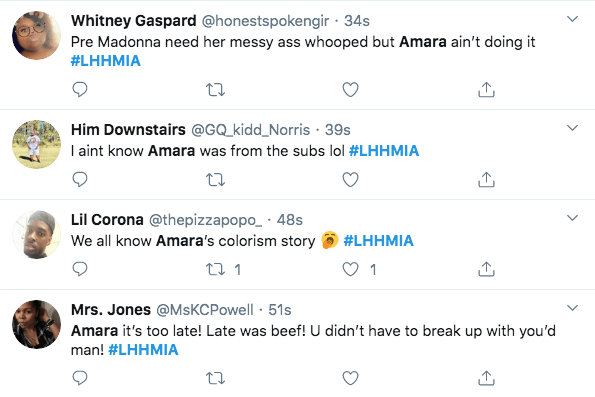Screen dimensions: 595x397
Task: Reply to Whitney Gaspard's tweet
Action: click(80, 90)
